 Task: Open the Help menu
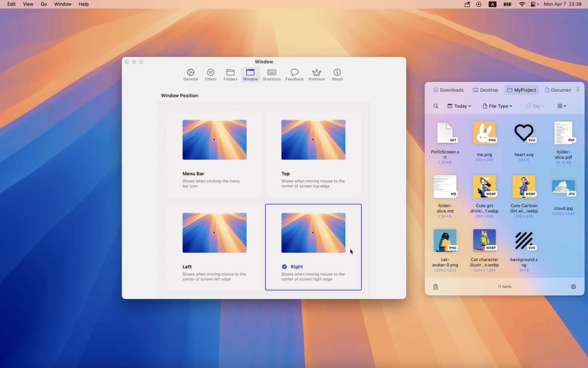click(x=84, y=4)
